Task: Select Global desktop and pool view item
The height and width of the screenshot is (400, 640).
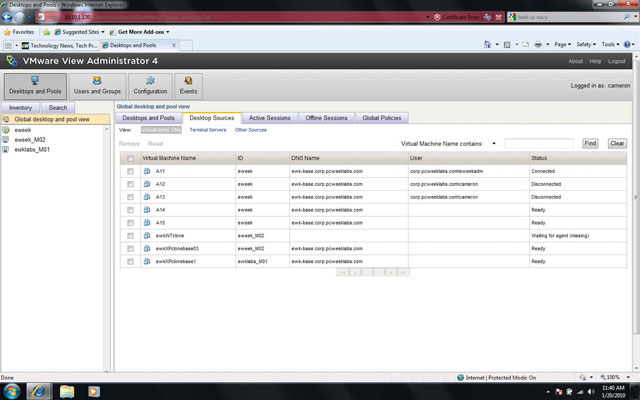Action: (x=56, y=119)
